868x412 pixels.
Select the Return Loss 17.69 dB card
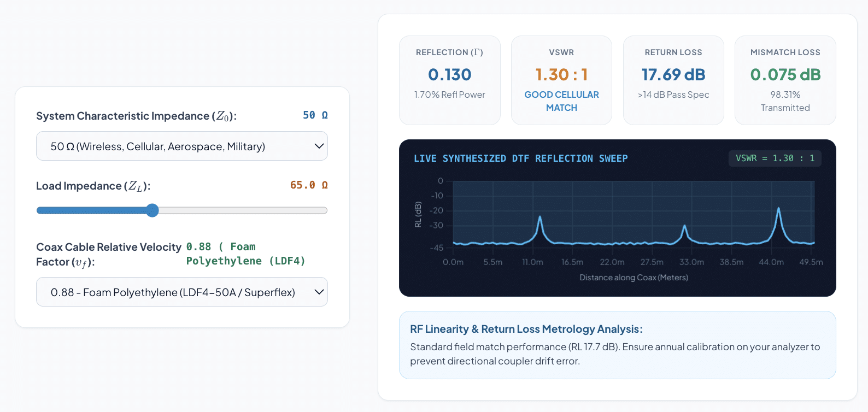tap(673, 80)
